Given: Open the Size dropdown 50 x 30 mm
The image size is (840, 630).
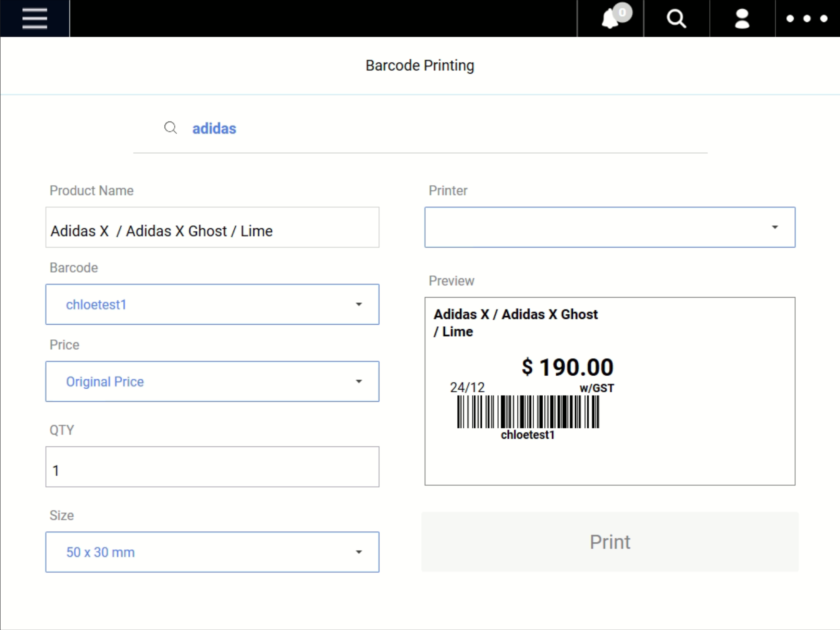Looking at the screenshot, I should (212, 552).
